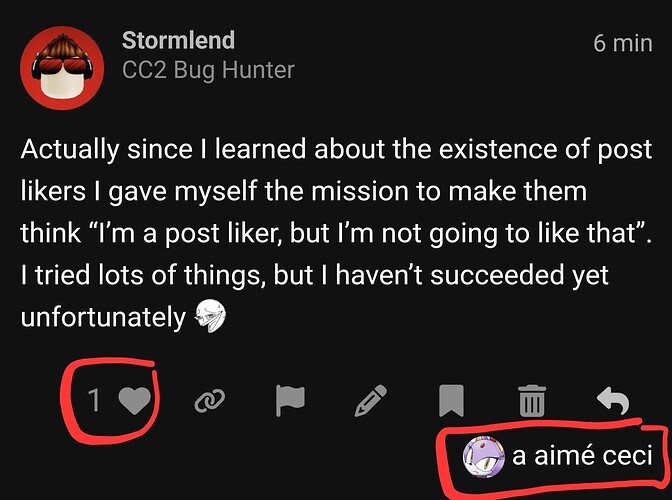Viewport: 672px width, 500px height.
Task: Reply to the post using arrow icon
Action: (611, 401)
